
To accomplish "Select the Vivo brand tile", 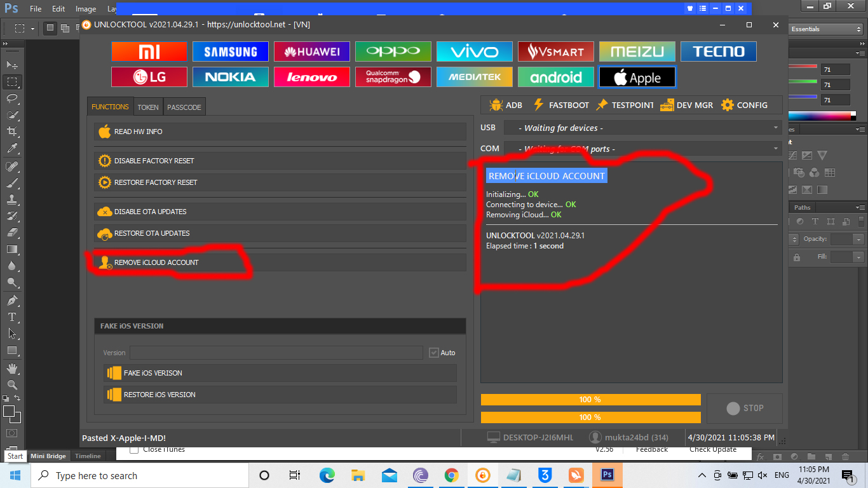I will tap(475, 51).
